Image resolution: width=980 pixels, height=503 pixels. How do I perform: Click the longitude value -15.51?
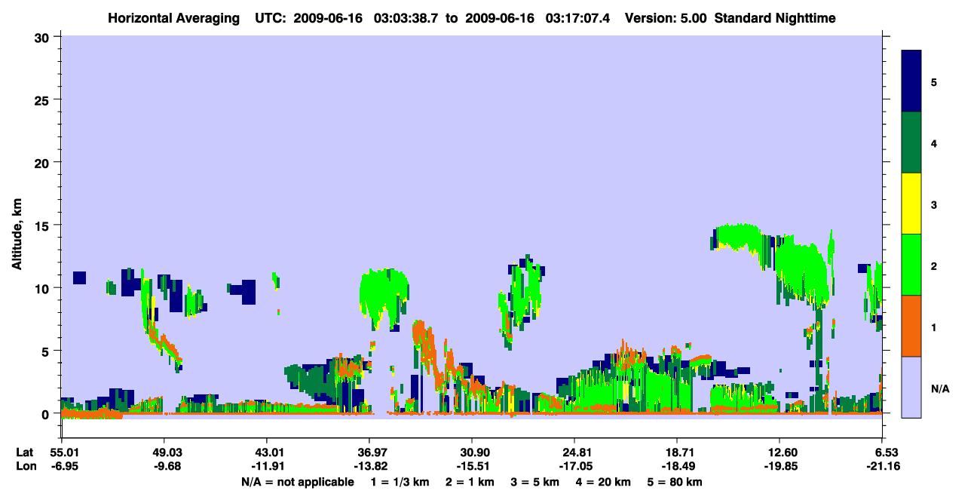472,466
